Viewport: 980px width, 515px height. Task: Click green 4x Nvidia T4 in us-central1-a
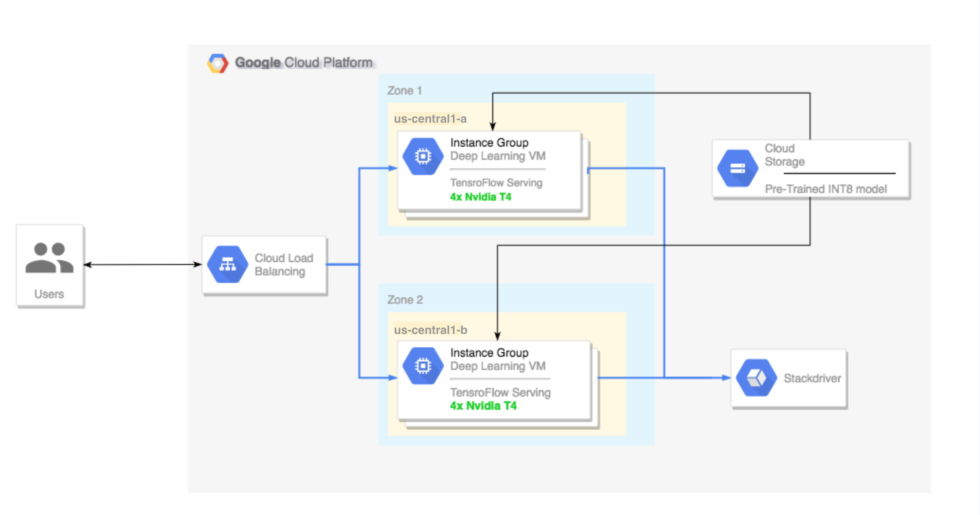click(x=481, y=197)
